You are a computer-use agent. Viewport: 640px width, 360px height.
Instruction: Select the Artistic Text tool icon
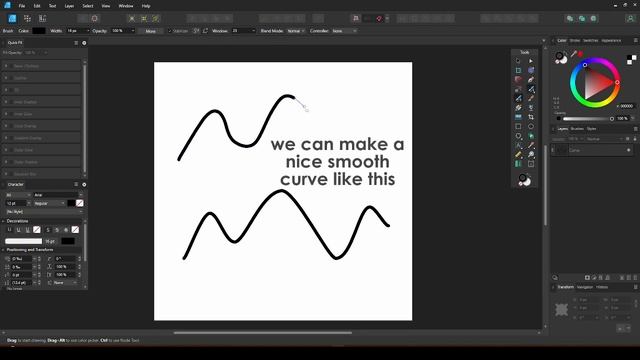(518, 145)
